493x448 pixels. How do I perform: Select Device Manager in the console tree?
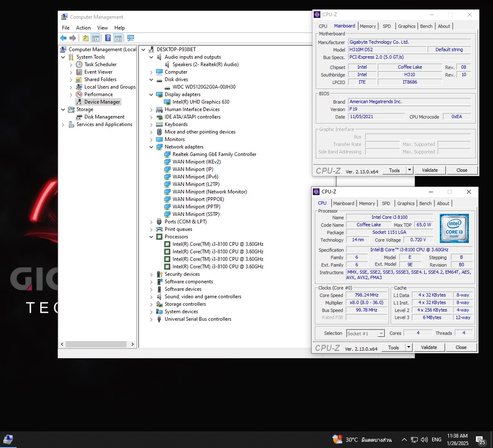[x=102, y=102]
